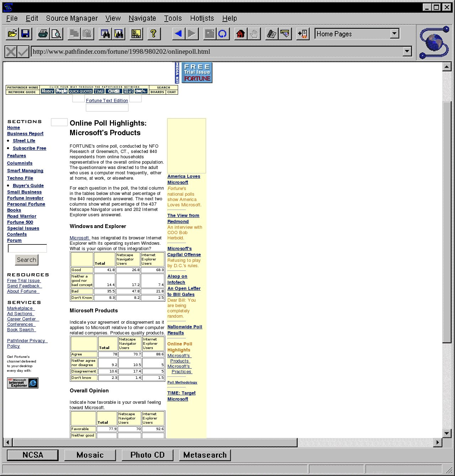This screenshot has width=455, height=476.
Task: Click the vertical scrollbar down arrow
Action: tap(447, 433)
